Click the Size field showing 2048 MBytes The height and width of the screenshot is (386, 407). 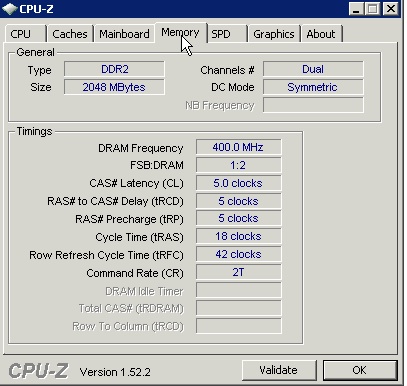tap(114, 87)
